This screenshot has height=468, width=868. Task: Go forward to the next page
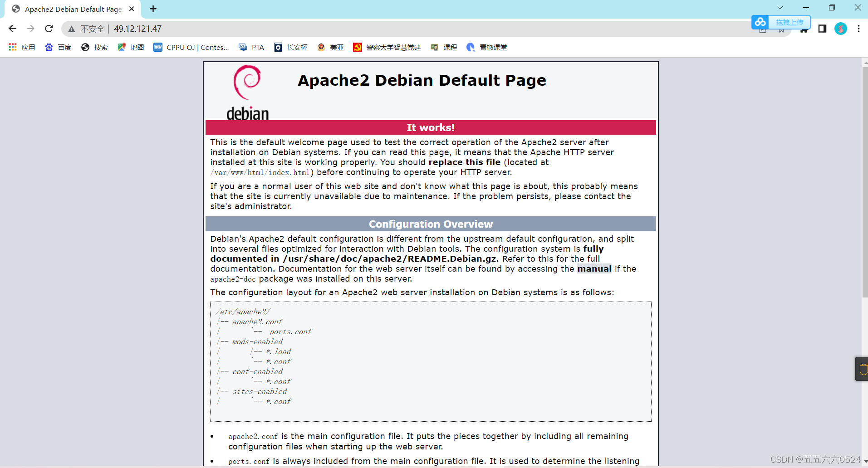pos(30,29)
